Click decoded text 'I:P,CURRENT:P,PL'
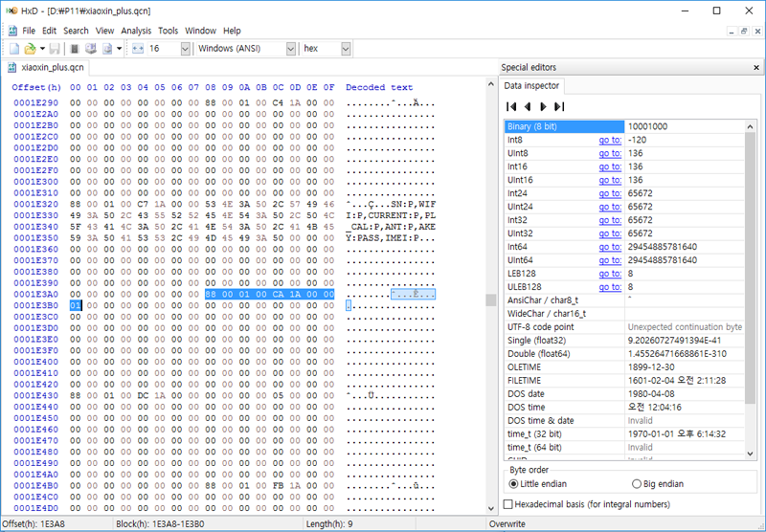This screenshot has width=766, height=532. pyautogui.click(x=391, y=215)
